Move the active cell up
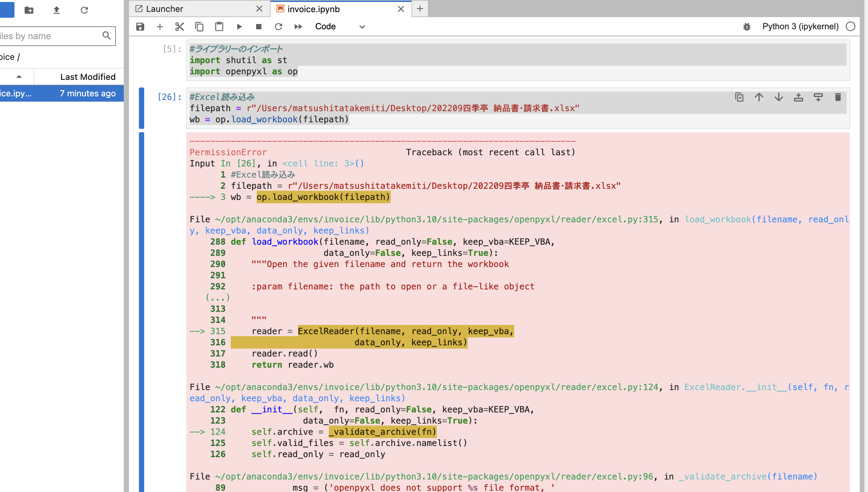868x492 pixels. click(759, 97)
